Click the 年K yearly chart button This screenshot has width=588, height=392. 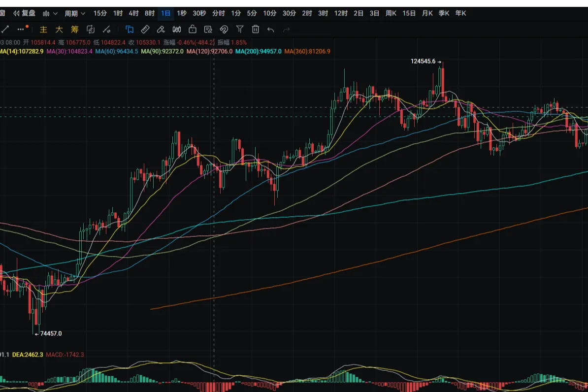coord(460,13)
